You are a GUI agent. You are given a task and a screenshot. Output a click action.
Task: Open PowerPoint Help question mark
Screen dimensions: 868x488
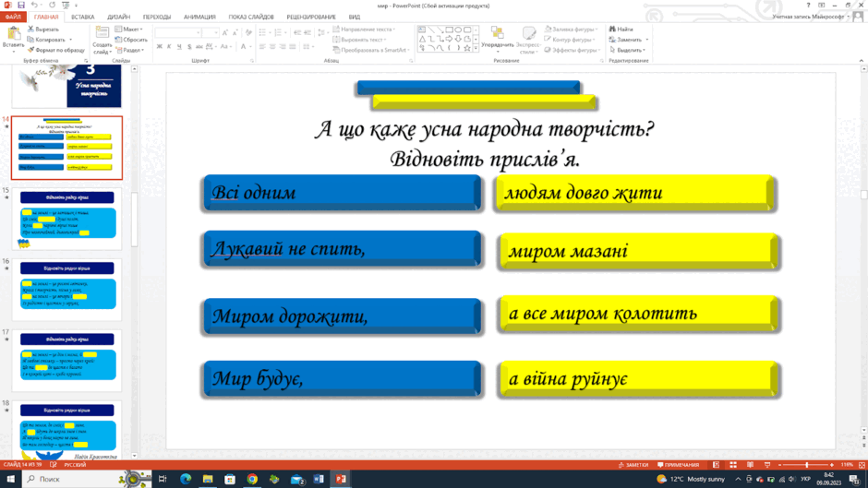[x=808, y=5]
